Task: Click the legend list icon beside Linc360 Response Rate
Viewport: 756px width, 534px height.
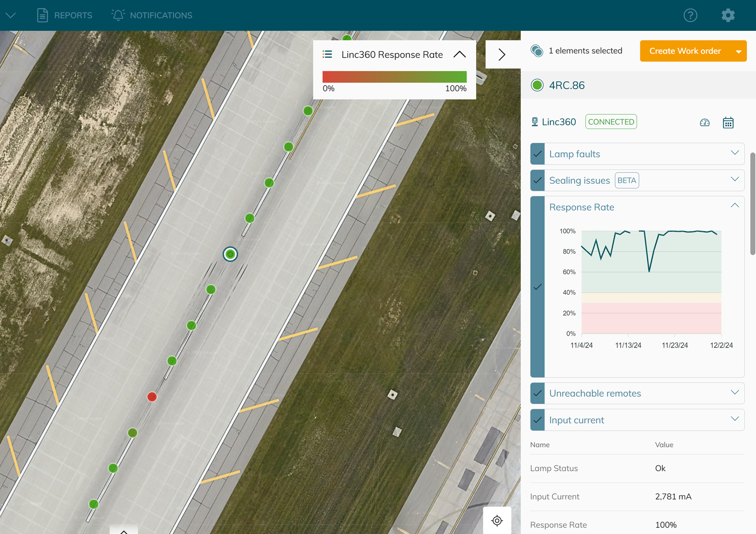Action: point(327,55)
